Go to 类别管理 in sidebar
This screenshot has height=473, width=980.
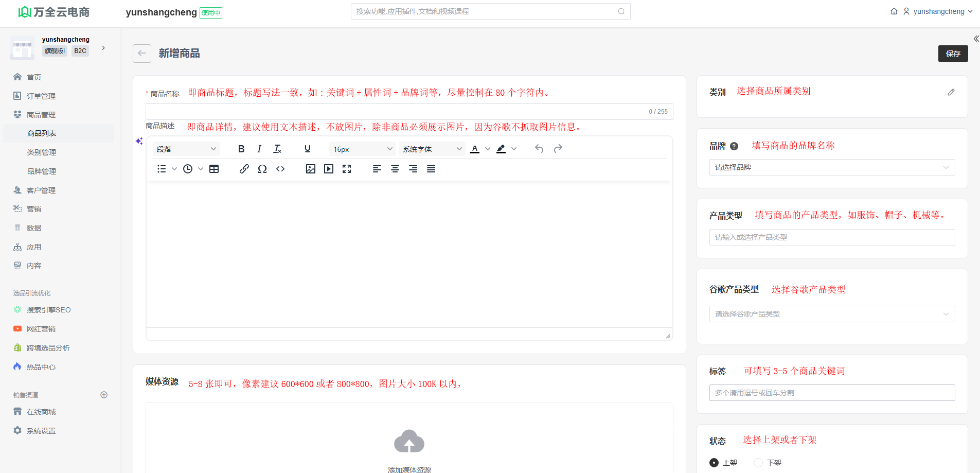tap(42, 152)
